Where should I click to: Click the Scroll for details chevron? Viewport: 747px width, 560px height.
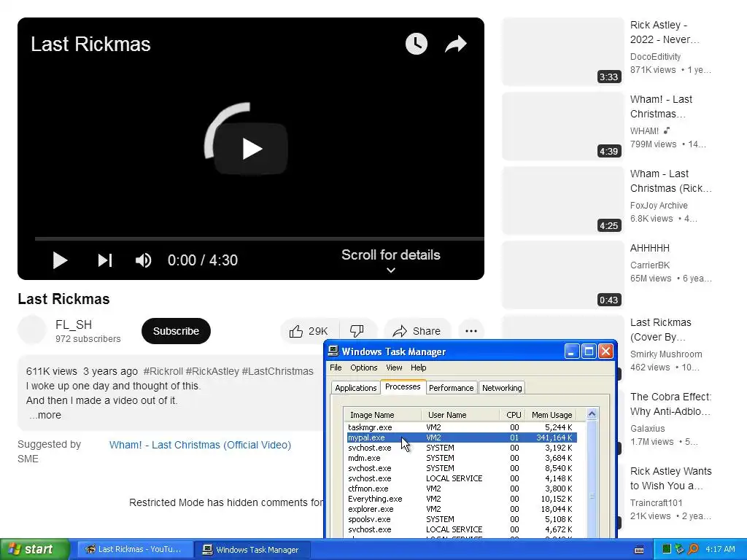pos(391,270)
